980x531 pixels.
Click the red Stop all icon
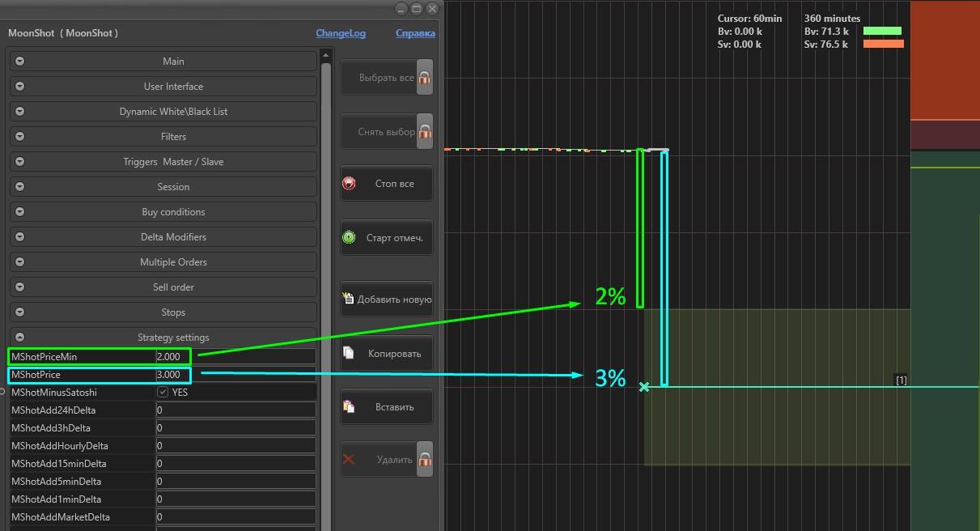[x=349, y=184]
